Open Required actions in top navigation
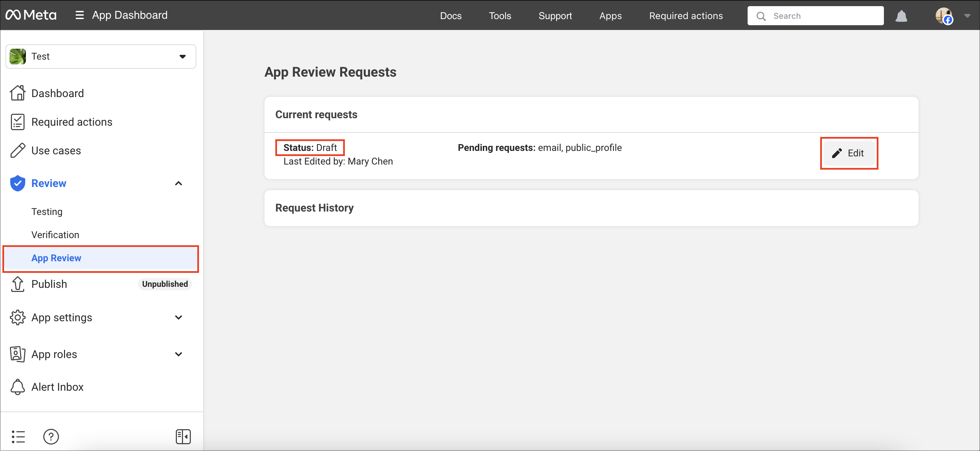Screen dimensions: 980x451 click(686, 16)
